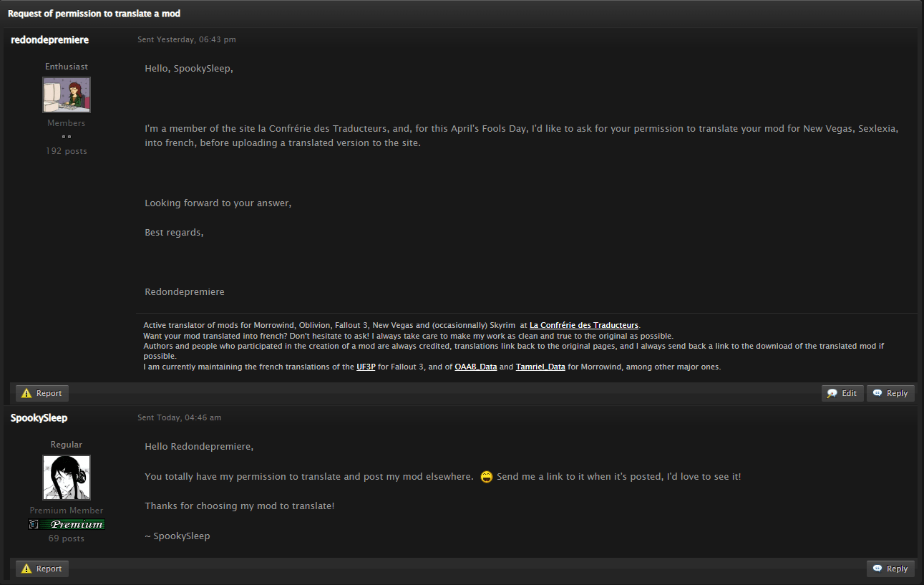
Task: Visit the Tamriel_Data link
Action: point(540,367)
